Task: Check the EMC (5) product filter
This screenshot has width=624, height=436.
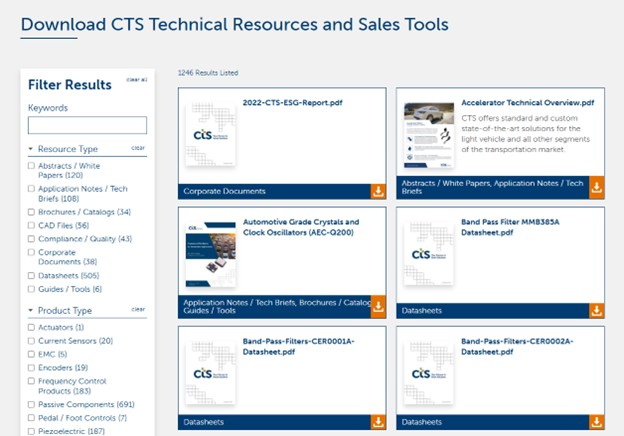Action: tap(31, 354)
